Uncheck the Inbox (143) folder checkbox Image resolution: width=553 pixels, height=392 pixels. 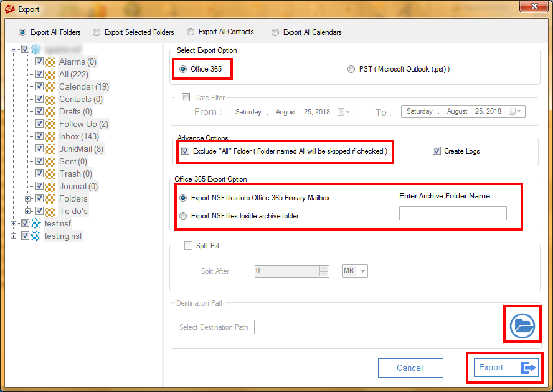click(x=39, y=136)
